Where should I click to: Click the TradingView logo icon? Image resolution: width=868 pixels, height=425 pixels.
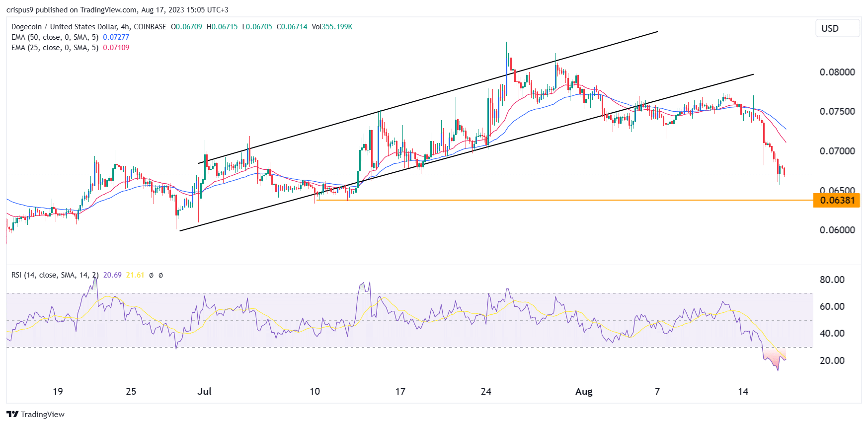(x=12, y=414)
